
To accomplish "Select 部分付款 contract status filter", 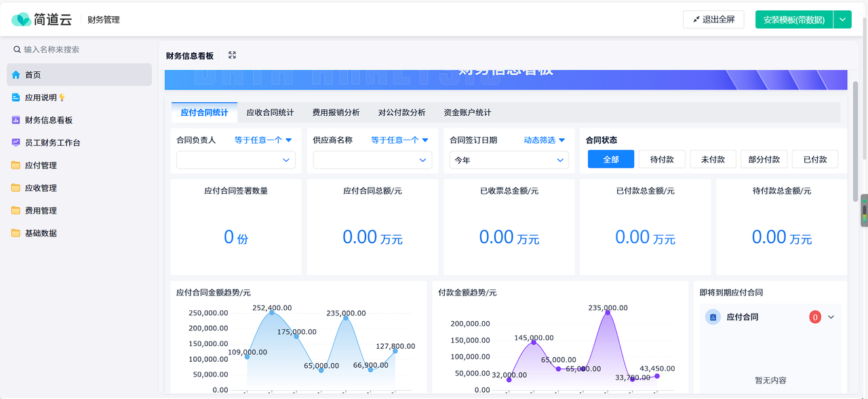I will pos(764,159).
